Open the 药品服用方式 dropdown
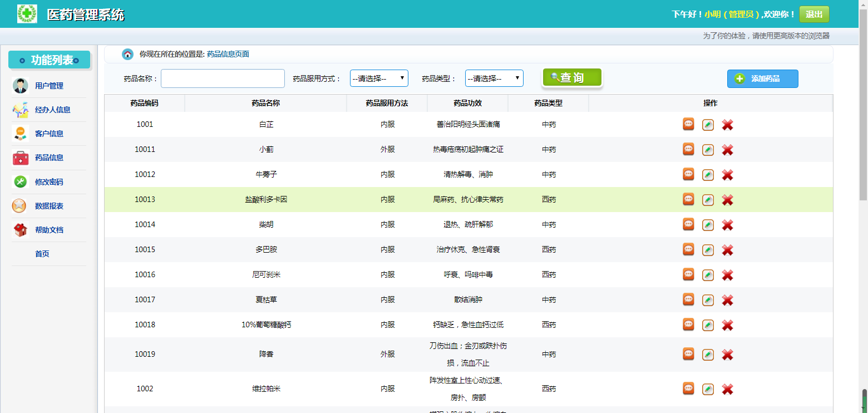 [x=379, y=78]
